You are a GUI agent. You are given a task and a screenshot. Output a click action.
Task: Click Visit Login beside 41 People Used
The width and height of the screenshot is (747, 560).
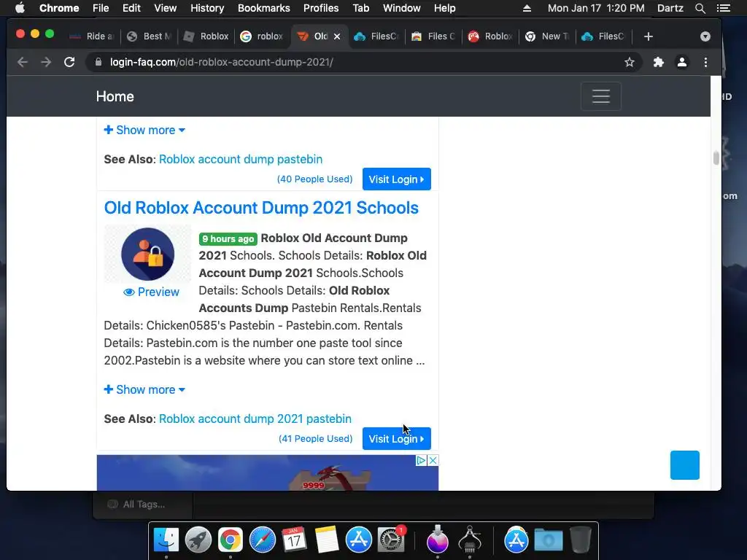396,438
